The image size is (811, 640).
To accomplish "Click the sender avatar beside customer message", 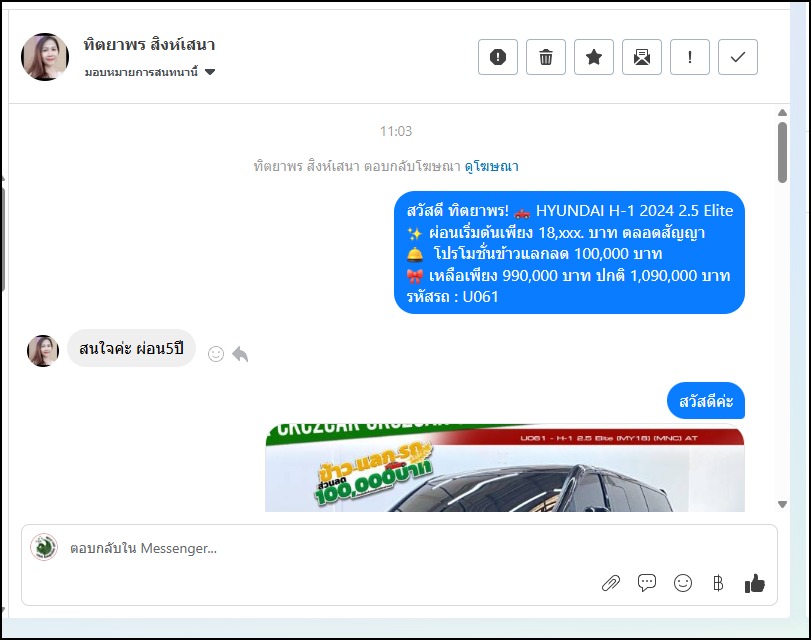I will coord(43,351).
